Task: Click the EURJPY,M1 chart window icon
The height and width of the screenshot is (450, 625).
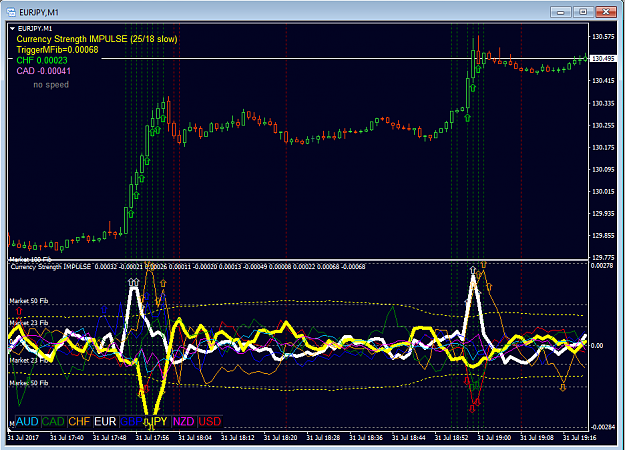Action: pos(11,12)
